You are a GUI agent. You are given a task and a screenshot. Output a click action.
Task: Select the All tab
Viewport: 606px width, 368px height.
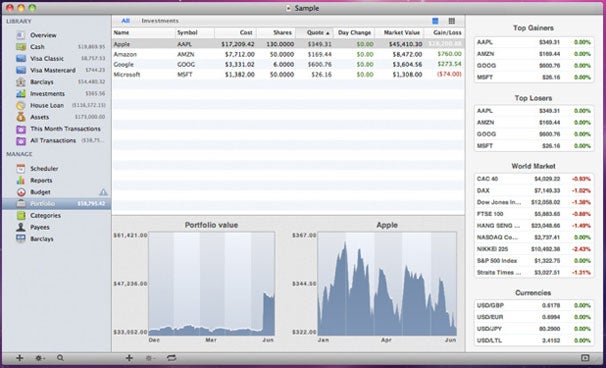click(125, 21)
